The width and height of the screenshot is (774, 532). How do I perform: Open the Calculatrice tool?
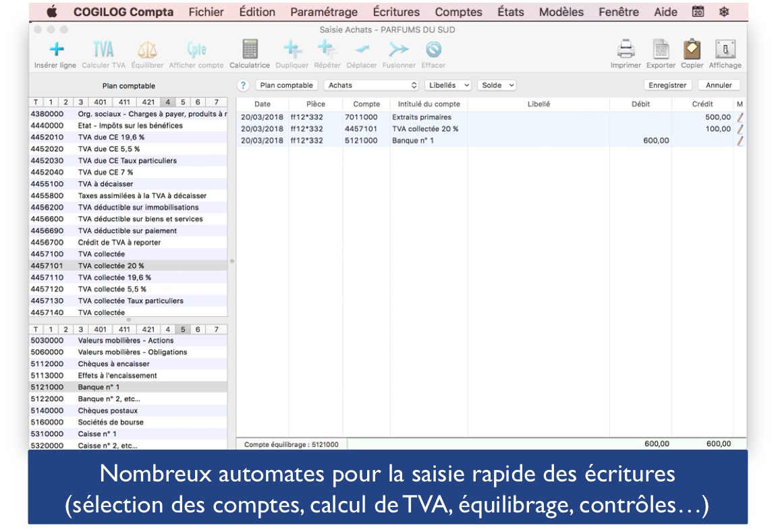pyautogui.click(x=250, y=49)
